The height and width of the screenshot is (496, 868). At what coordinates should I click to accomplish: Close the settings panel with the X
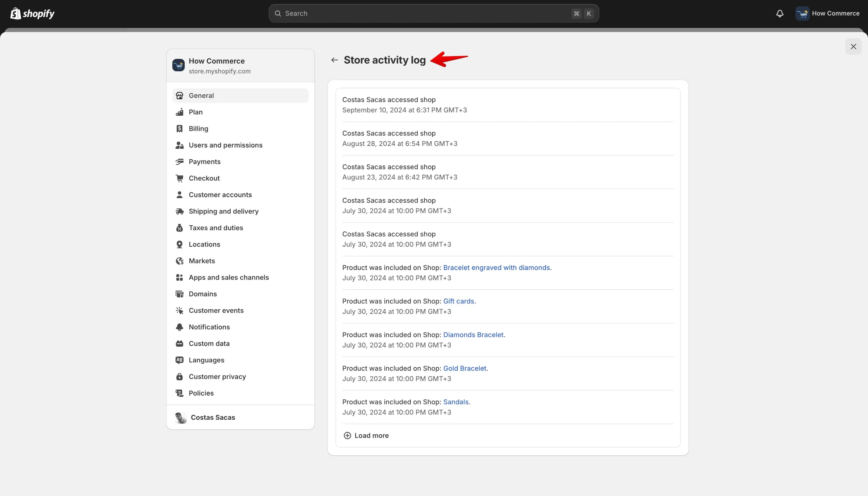853,47
